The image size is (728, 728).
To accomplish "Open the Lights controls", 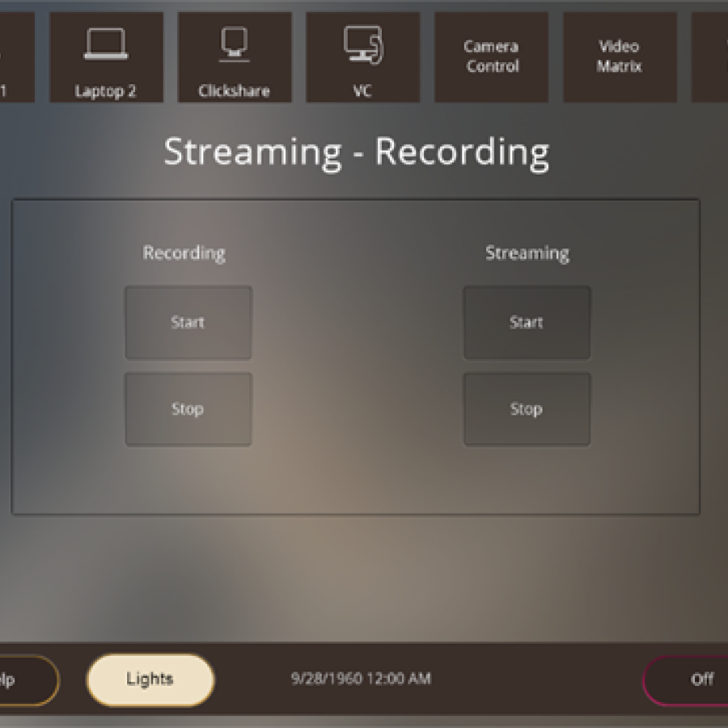I will (150, 679).
